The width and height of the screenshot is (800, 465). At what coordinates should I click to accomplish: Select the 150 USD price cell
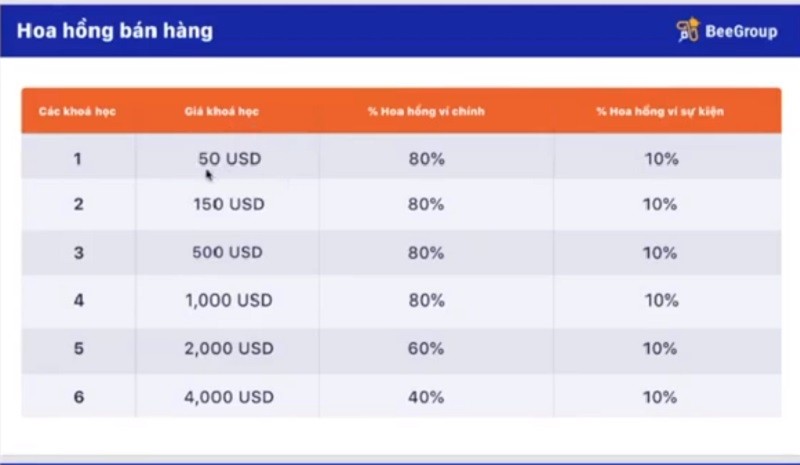tap(229, 204)
